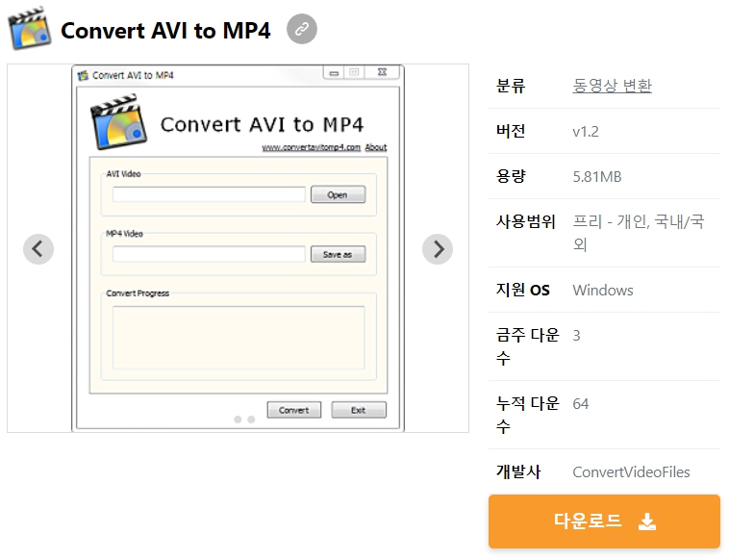This screenshot has height=560, width=729.
Task: Click the version value v1.2
Action: click(586, 132)
